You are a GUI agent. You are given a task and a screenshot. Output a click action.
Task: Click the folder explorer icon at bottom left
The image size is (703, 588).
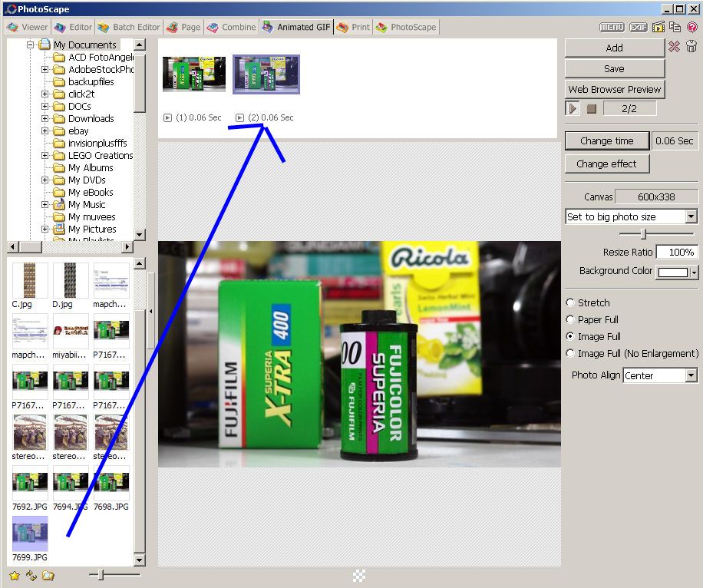point(48,575)
